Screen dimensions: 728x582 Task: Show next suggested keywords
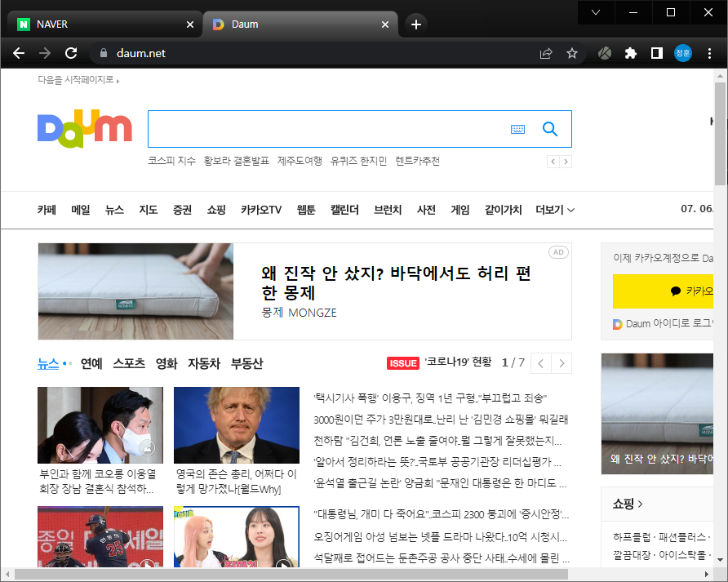coord(566,162)
